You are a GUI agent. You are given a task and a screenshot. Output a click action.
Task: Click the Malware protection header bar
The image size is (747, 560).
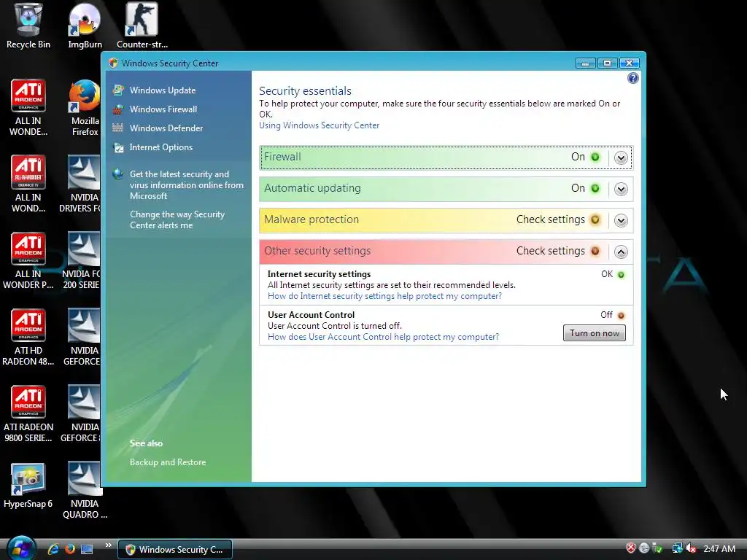(446, 220)
